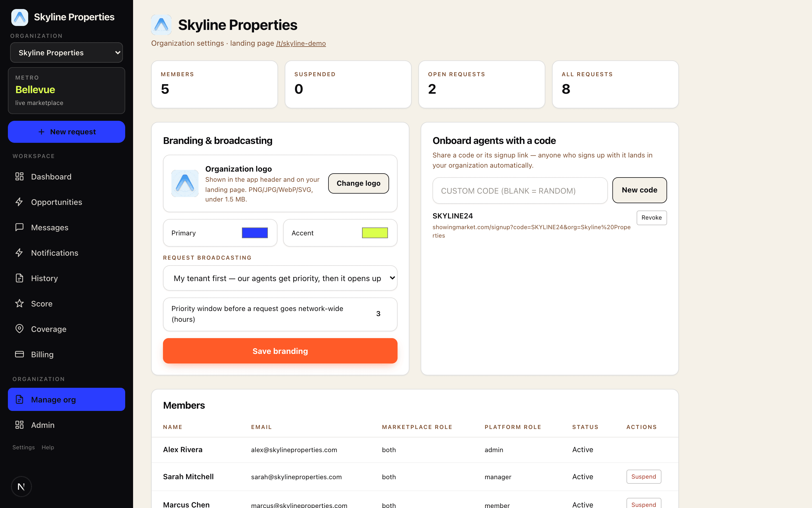Viewport: 812px width, 508px height.
Task: Click the organization logo thumbnail in branding
Action: tap(185, 183)
